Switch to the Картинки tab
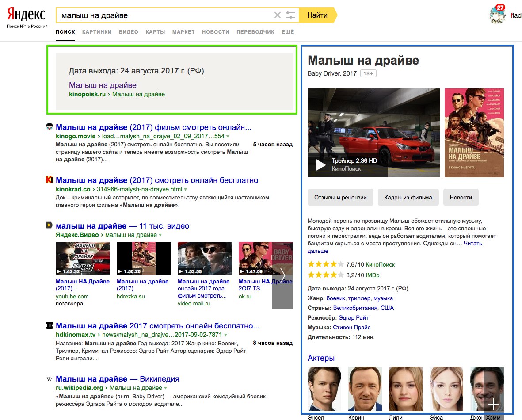The image size is (522, 420). pyautogui.click(x=97, y=32)
